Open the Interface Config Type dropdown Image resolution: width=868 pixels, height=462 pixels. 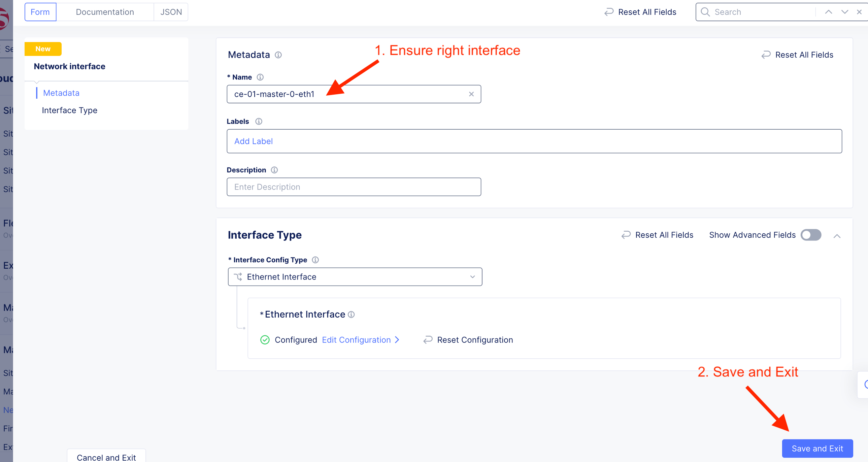pos(355,277)
